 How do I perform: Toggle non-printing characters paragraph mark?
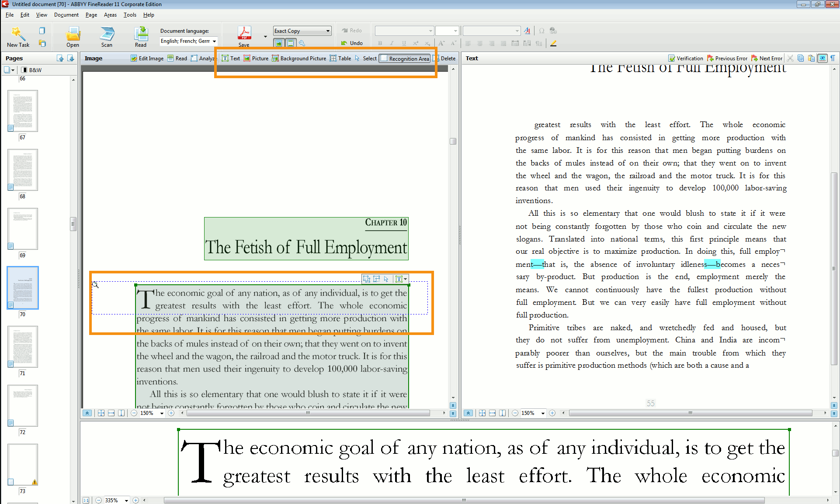pyautogui.click(x=833, y=59)
